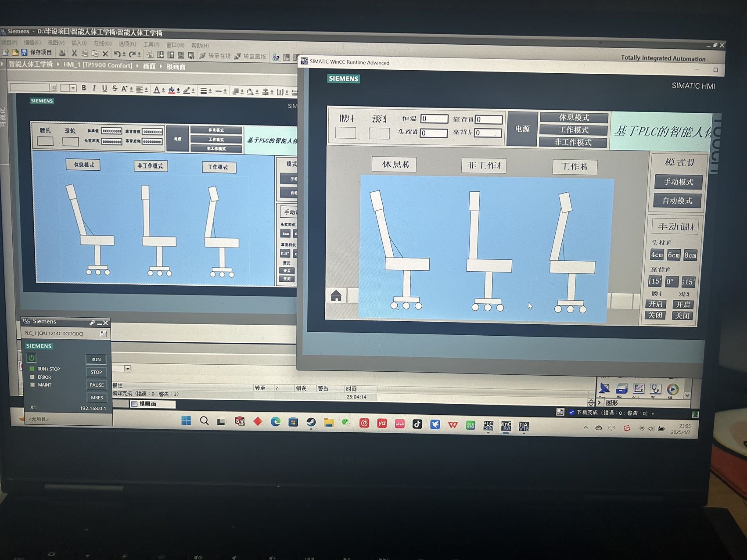Select 非工作模式 in WinCC Runtime
The image size is (747, 560).
coord(573,142)
